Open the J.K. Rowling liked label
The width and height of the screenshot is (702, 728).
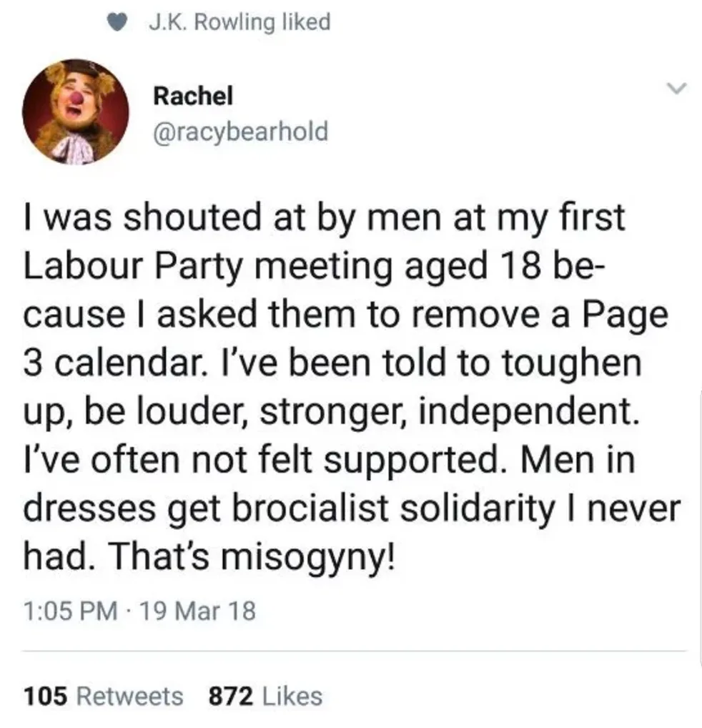(x=239, y=22)
